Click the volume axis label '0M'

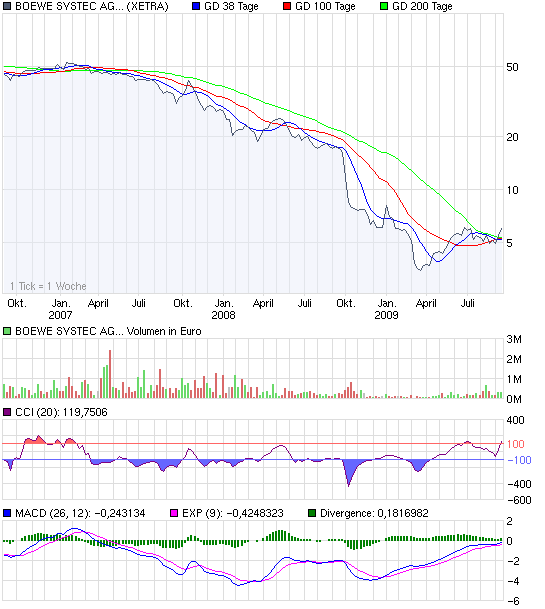(514, 399)
